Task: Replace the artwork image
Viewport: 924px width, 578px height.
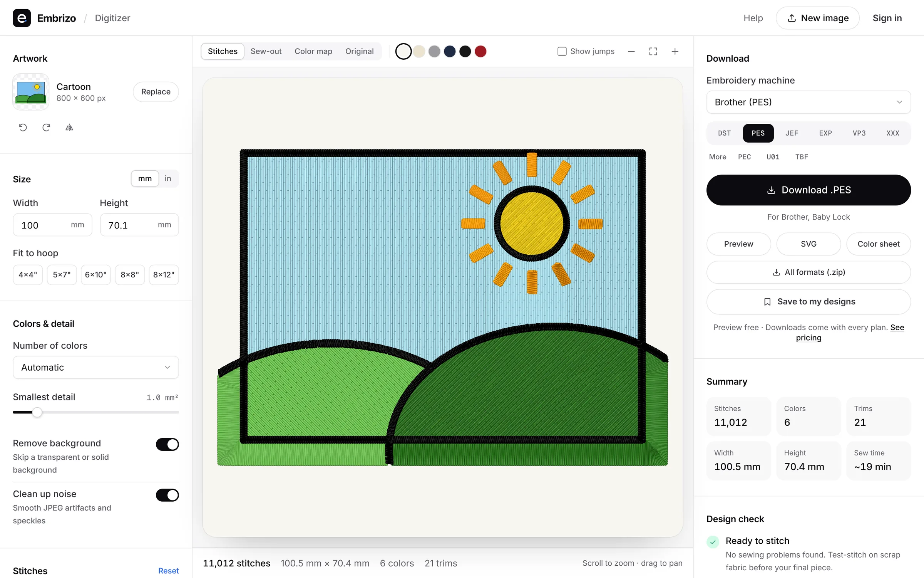Action: click(156, 92)
